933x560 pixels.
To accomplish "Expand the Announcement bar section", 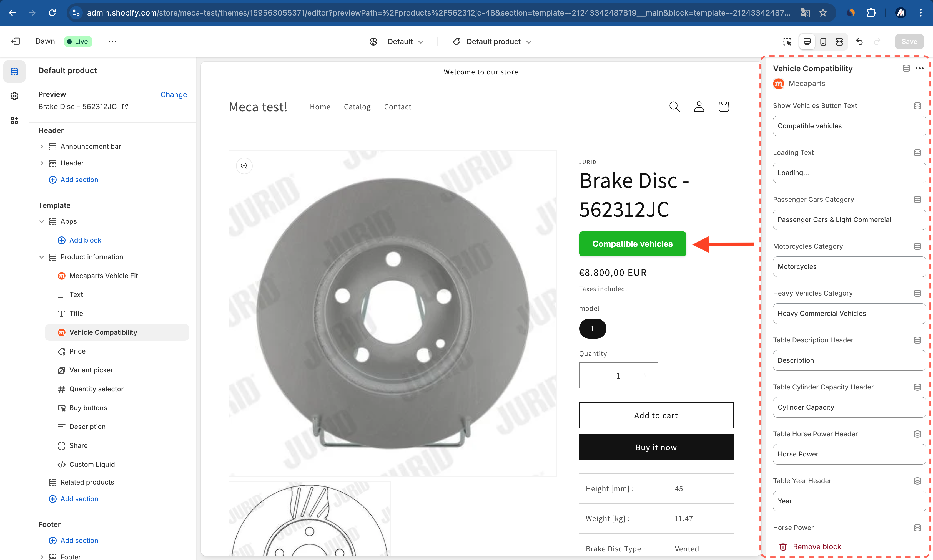I will (42, 147).
